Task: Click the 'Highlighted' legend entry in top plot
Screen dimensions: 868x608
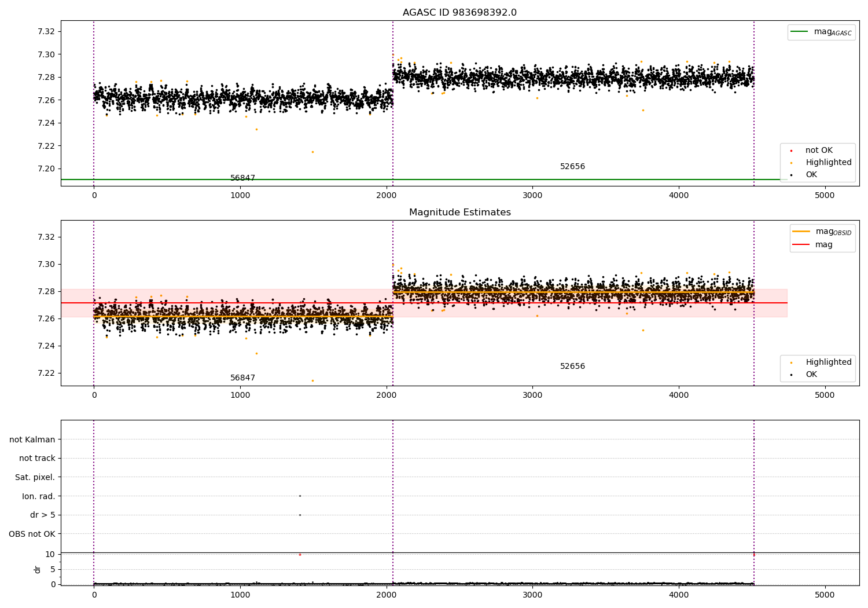Action: (829, 163)
